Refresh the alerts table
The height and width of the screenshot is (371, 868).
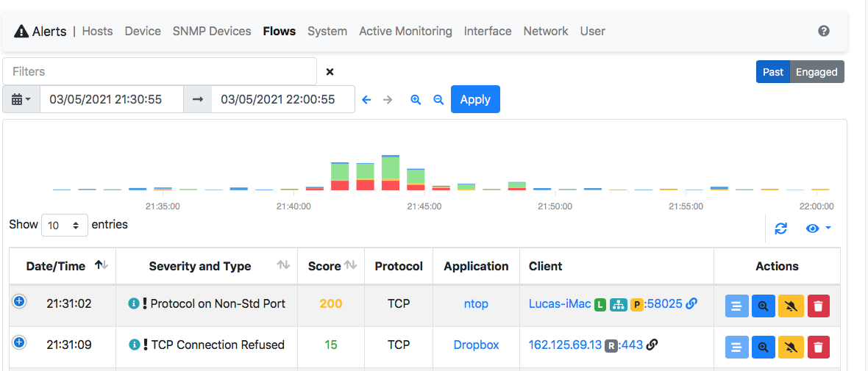781,228
